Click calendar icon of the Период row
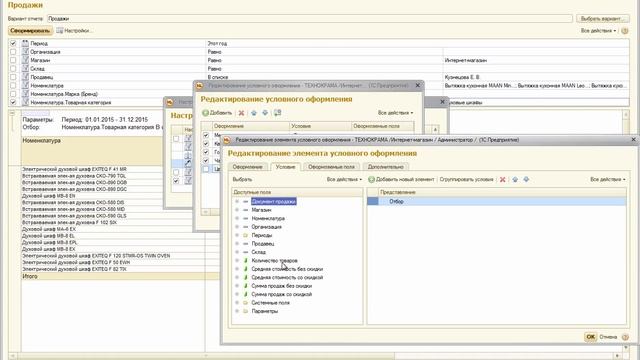Screen dimensions: 640x360 (x=25, y=43)
